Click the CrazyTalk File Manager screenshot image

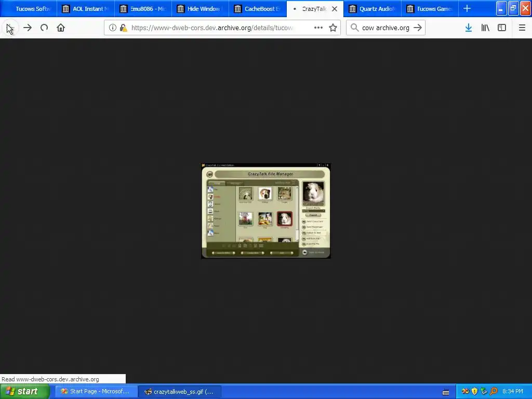[265, 211]
